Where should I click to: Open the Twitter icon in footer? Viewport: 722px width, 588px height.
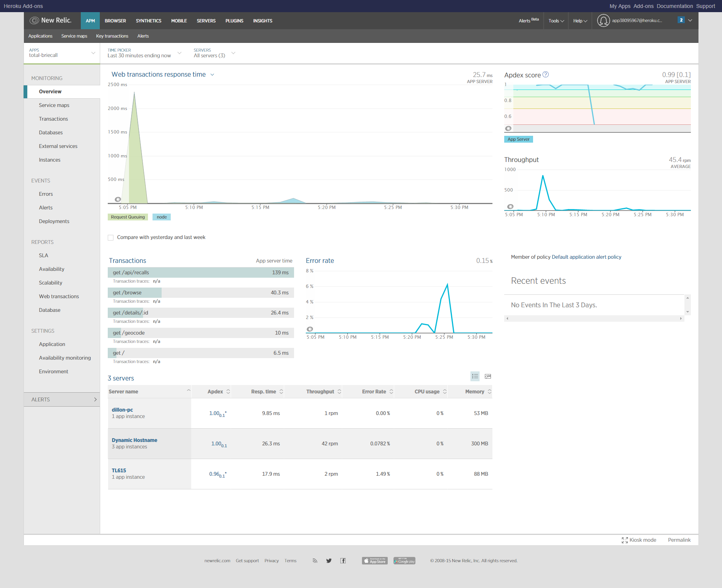(x=329, y=561)
